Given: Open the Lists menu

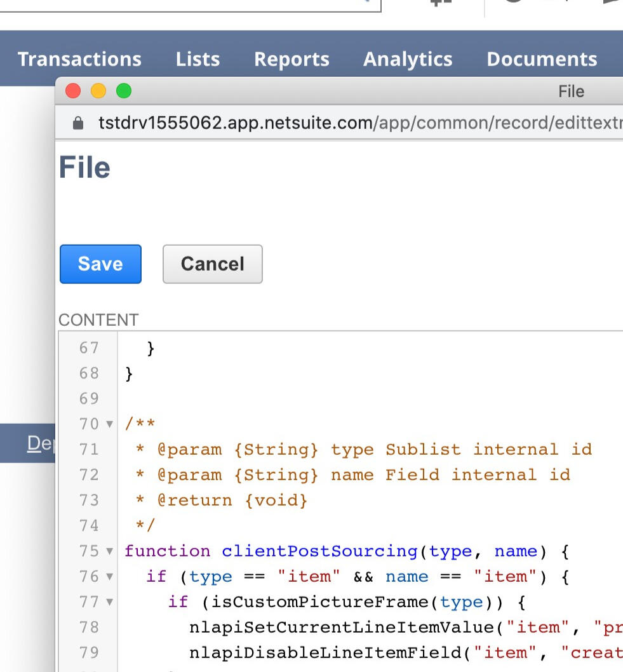Looking at the screenshot, I should [198, 59].
